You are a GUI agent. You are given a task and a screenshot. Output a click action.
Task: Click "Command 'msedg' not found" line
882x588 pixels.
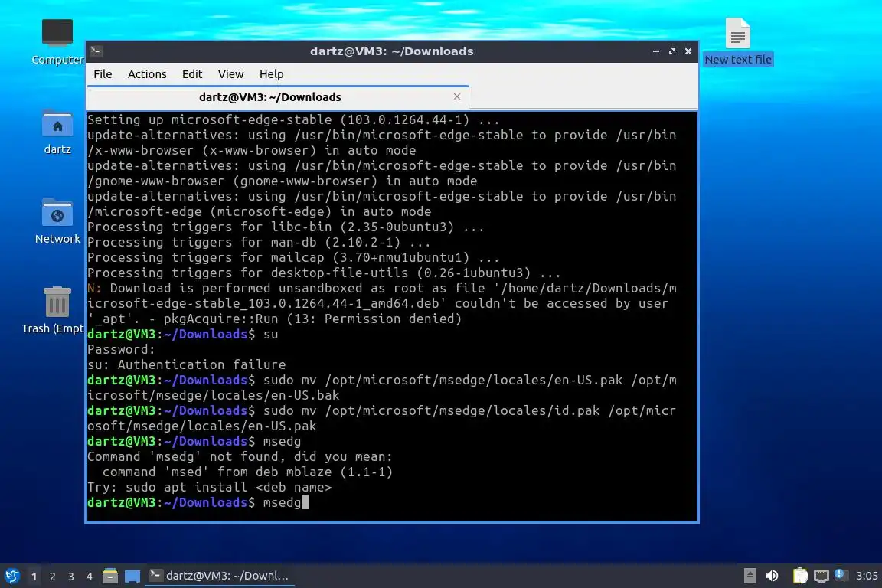(240, 457)
